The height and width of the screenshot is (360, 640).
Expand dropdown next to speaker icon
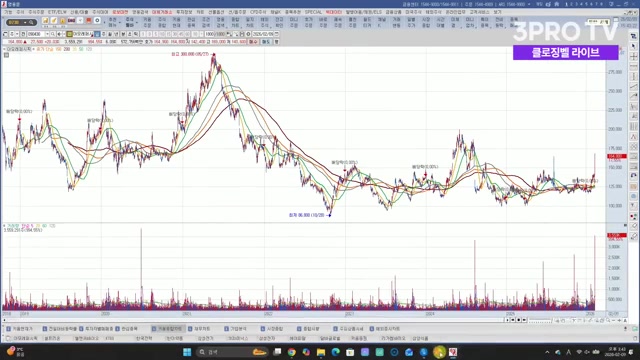[64, 34]
